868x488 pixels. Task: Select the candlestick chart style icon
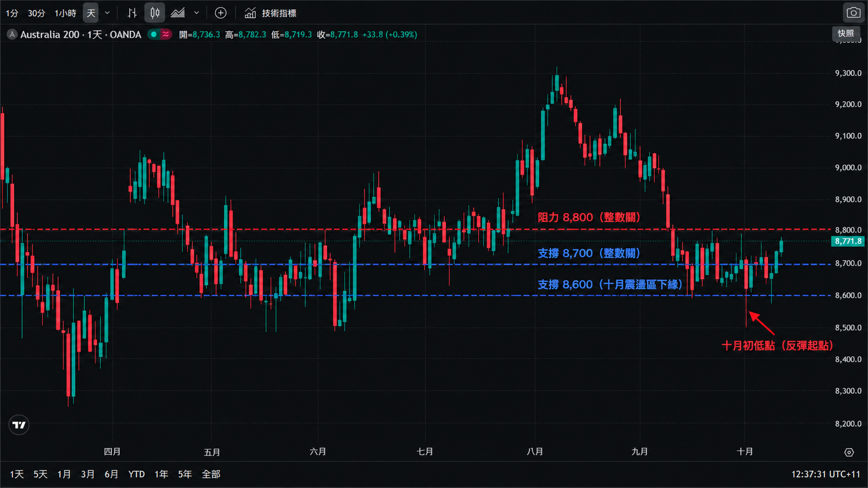point(155,13)
